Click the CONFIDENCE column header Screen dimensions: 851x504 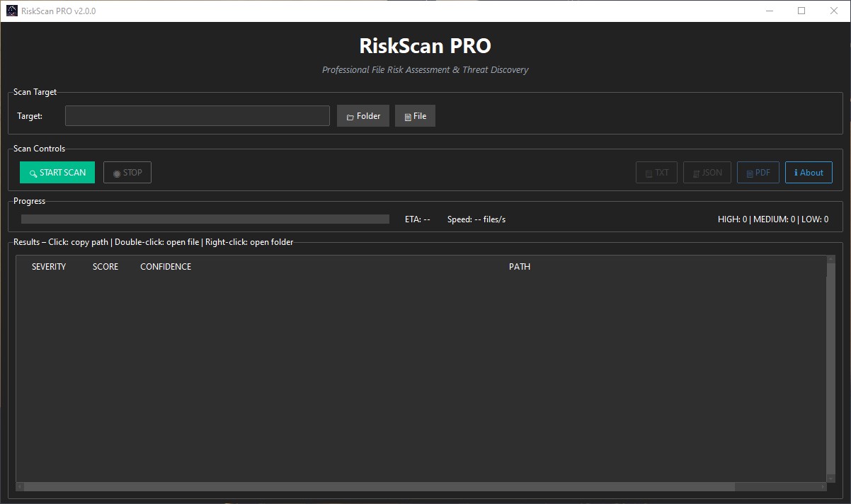[165, 266]
